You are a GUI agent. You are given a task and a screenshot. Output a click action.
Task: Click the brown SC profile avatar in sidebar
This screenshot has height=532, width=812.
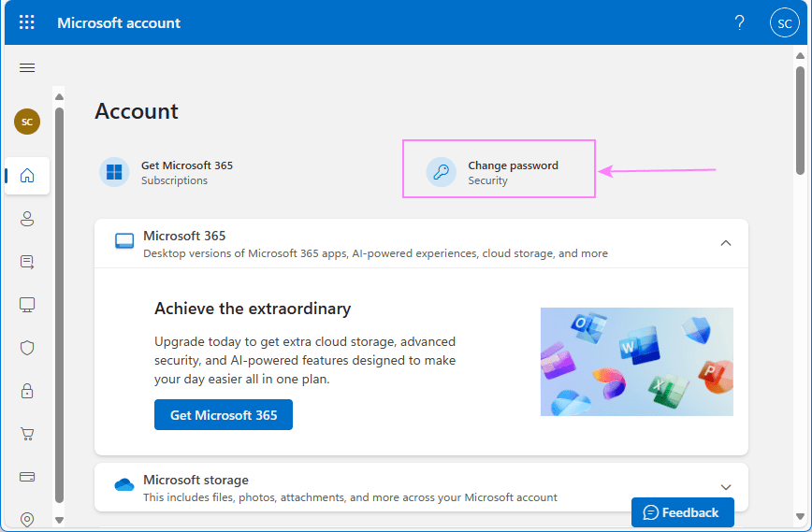click(27, 122)
